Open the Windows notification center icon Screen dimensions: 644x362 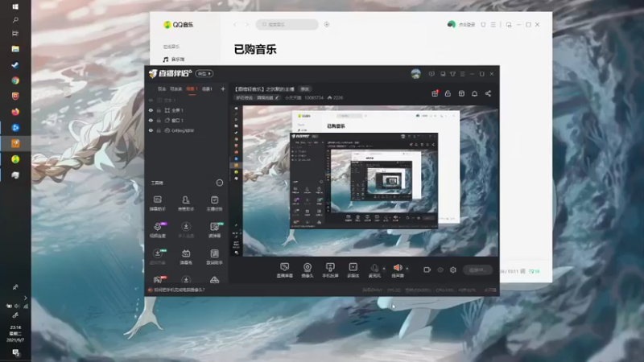pos(15,352)
